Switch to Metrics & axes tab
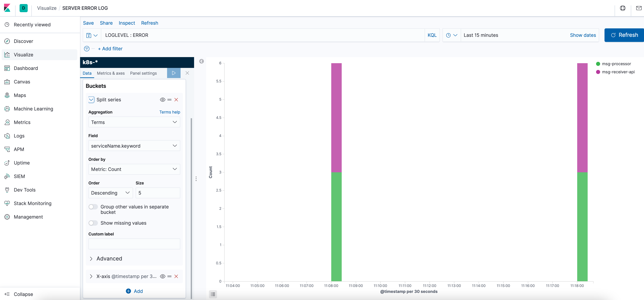The image size is (644, 300). [x=111, y=73]
